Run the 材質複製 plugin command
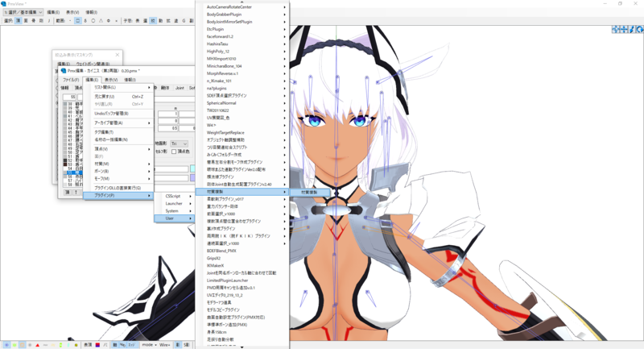This screenshot has height=349, width=644. pos(310,192)
